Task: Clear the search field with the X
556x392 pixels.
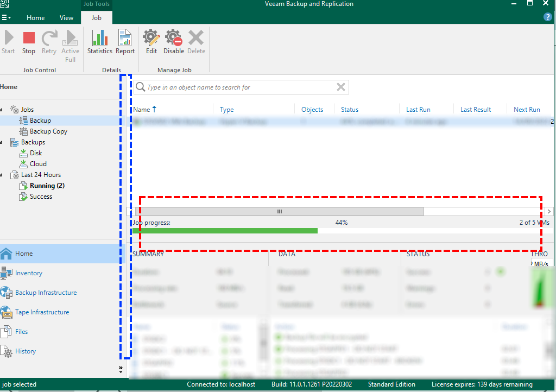Action: (x=341, y=87)
